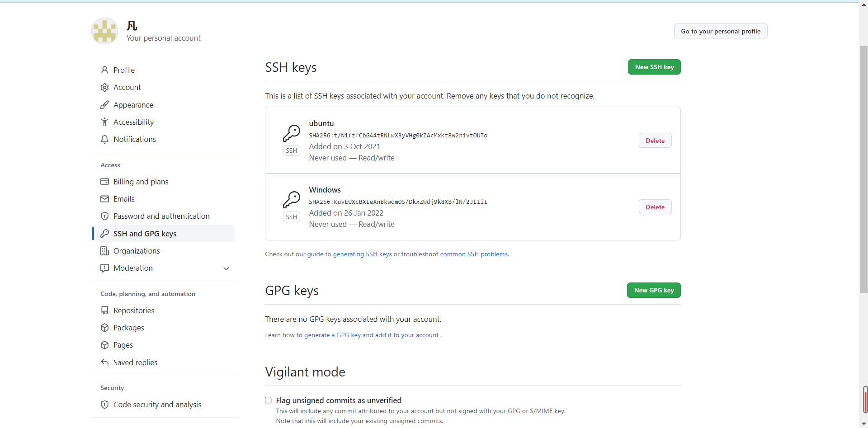
Task: Go to Packages settings
Action: (x=165, y=328)
